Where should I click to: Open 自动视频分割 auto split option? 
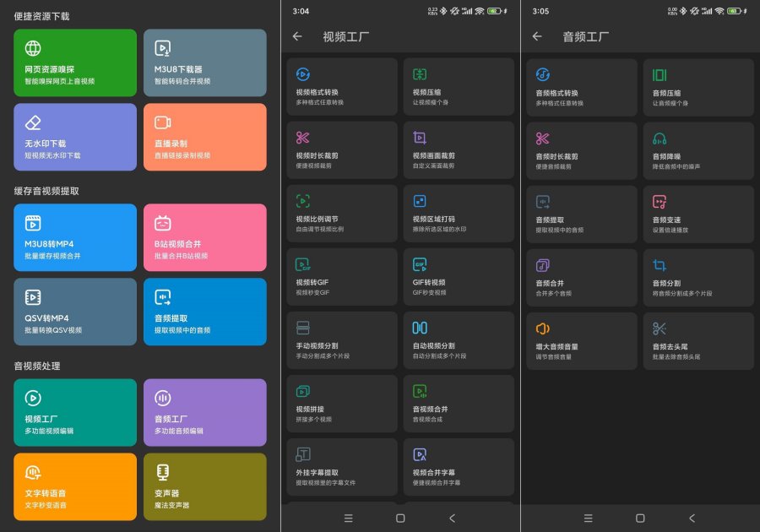point(458,340)
